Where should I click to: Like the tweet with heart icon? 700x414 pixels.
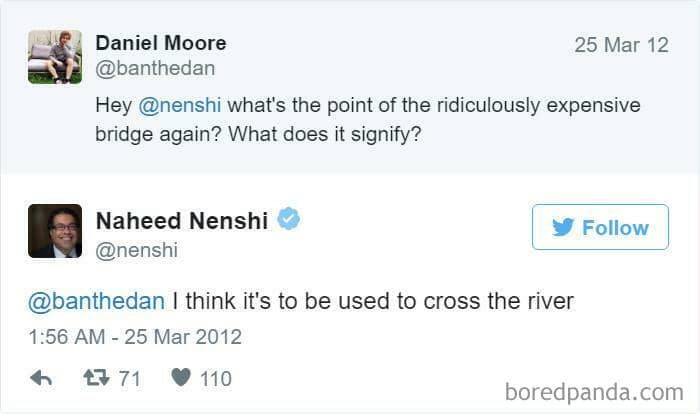point(181,377)
